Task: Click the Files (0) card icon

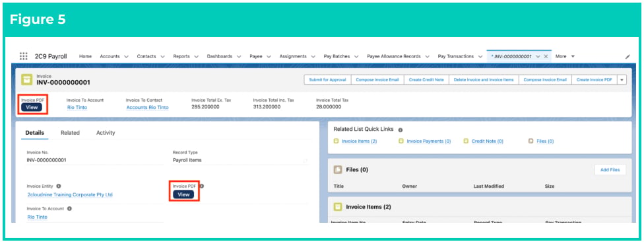Action: pos(338,169)
